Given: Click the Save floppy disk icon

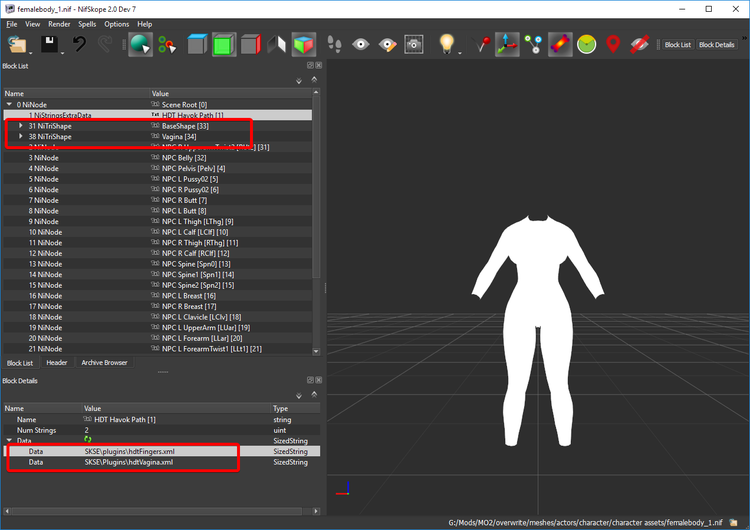Looking at the screenshot, I should [x=49, y=44].
